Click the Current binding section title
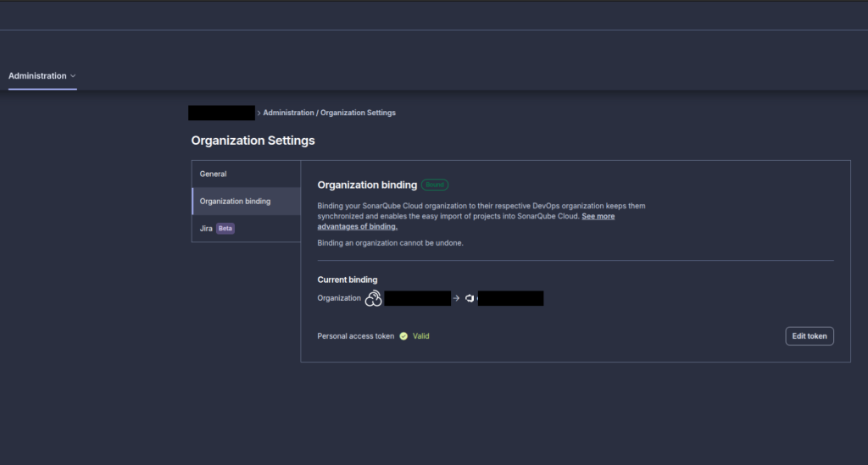 point(348,280)
